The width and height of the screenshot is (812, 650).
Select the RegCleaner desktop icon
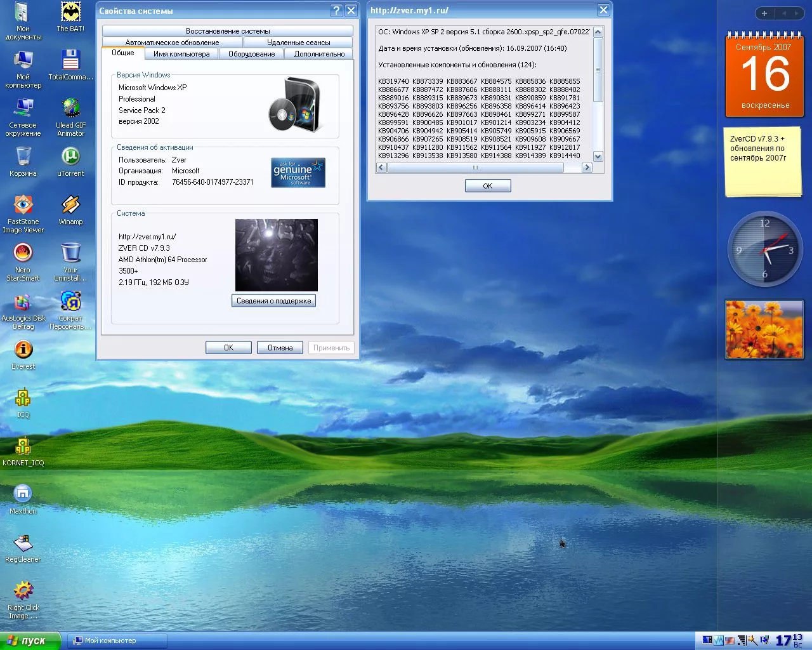click(23, 547)
